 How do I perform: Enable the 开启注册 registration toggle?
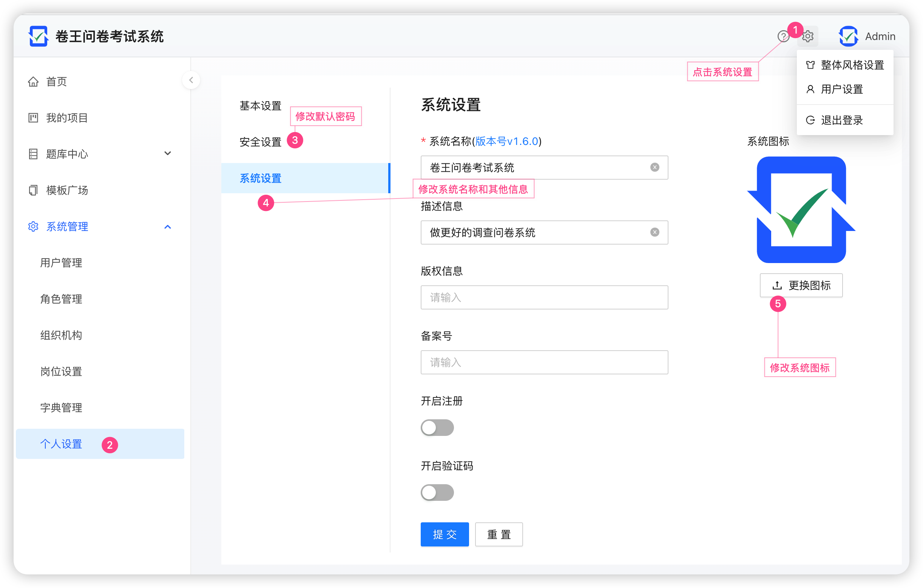coord(437,428)
